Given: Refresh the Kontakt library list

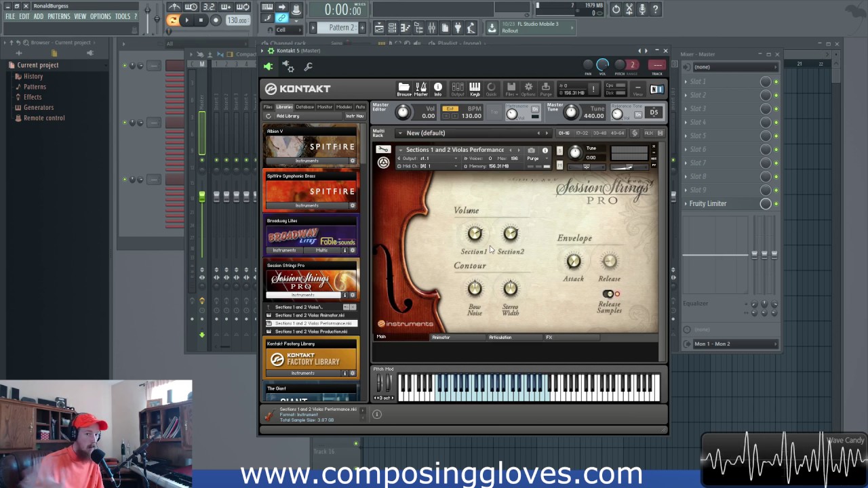Looking at the screenshot, I should pos(269,116).
